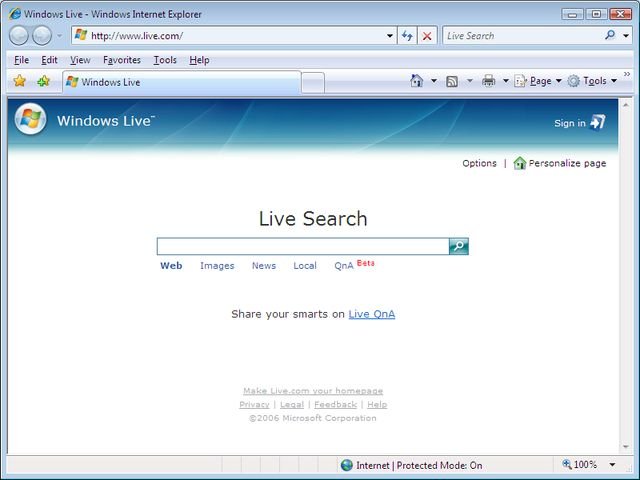This screenshot has height=480, width=640.
Task: Click the red Stop loading icon
Action: point(427,35)
